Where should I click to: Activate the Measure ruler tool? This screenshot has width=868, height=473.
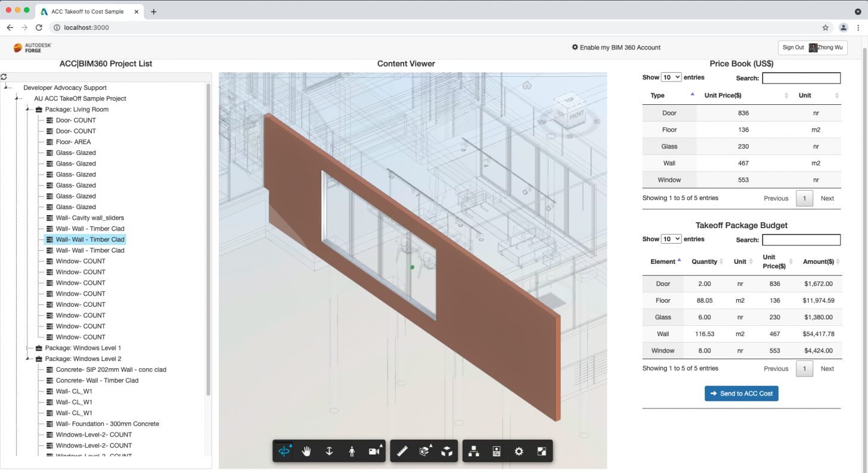pyautogui.click(x=402, y=452)
